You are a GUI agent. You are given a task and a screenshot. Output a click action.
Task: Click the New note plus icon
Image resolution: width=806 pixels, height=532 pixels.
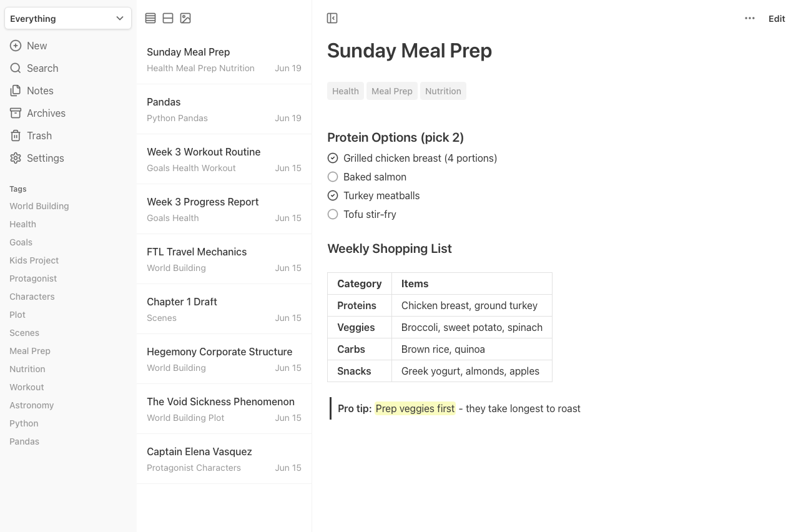click(x=16, y=46)
